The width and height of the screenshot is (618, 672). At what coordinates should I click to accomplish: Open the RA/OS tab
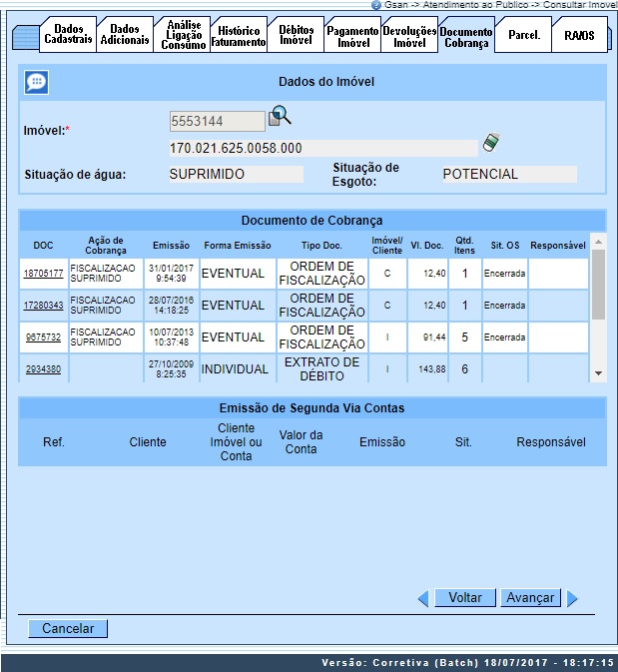tap(579, 35)
